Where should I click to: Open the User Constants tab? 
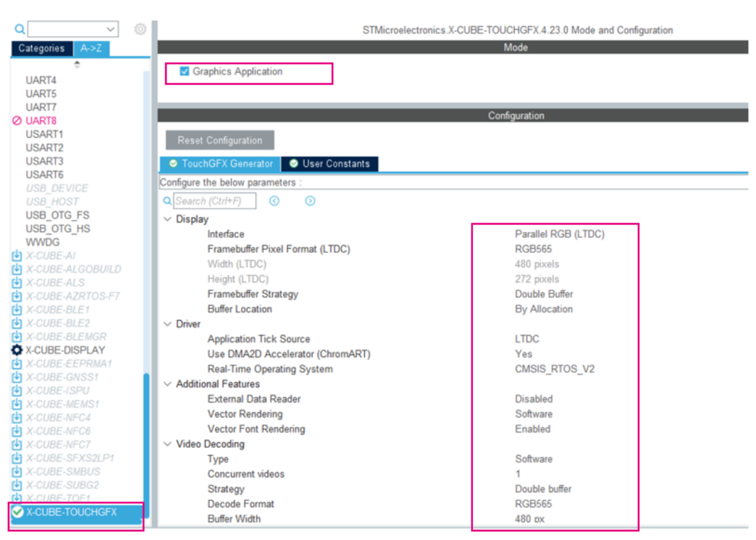[330, 163]
